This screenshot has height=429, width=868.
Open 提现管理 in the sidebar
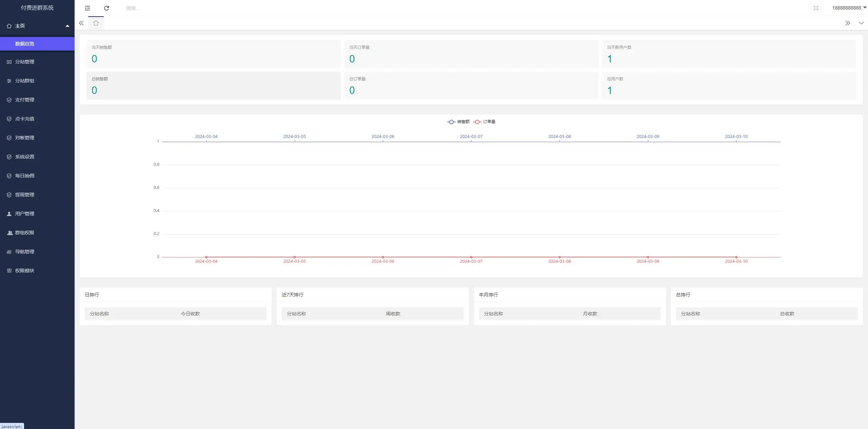coord(25,195)
